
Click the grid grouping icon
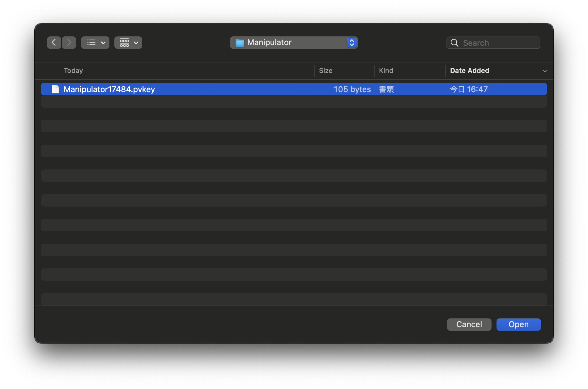124,43
